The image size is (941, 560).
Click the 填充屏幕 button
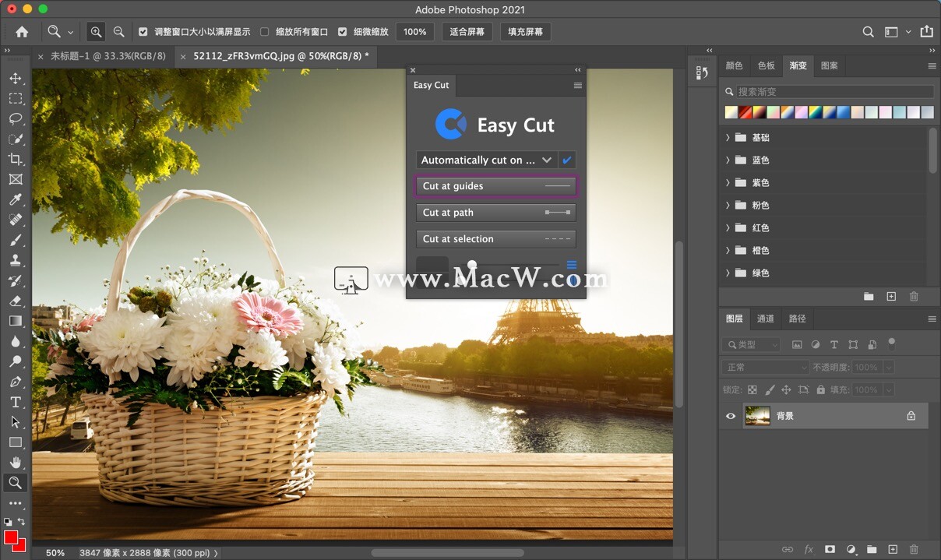526,32
